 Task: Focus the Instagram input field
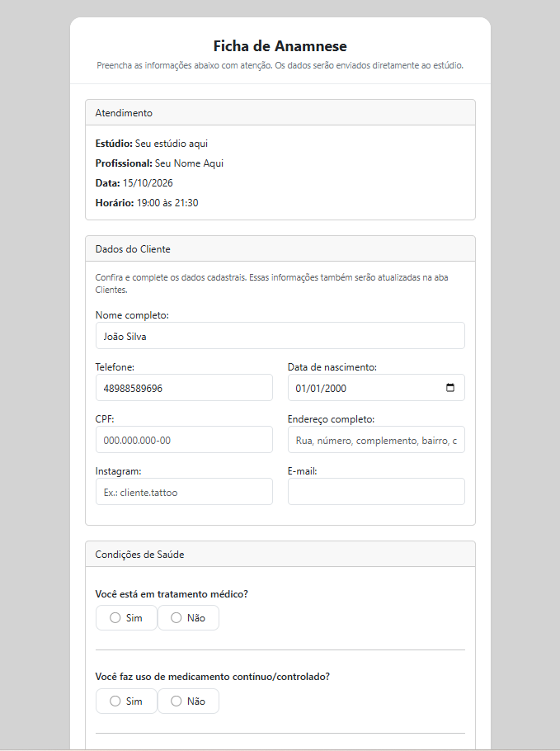(184, 491)
